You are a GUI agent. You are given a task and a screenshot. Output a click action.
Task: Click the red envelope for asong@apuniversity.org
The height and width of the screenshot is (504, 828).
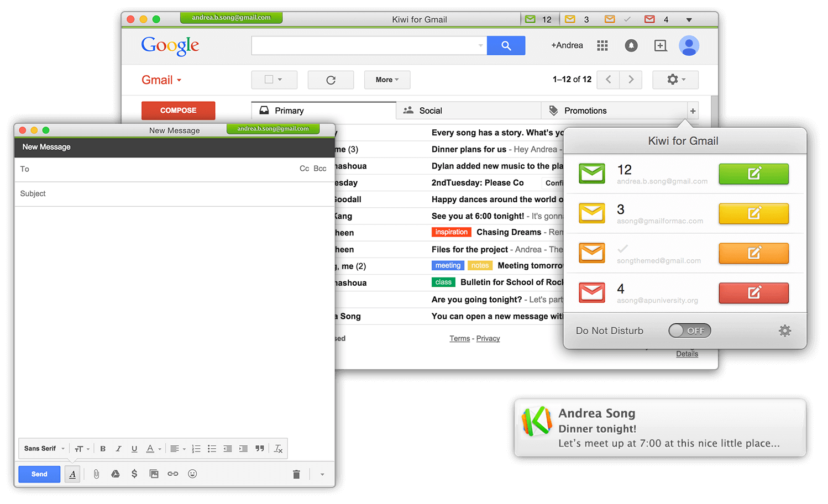pos(592,293)
